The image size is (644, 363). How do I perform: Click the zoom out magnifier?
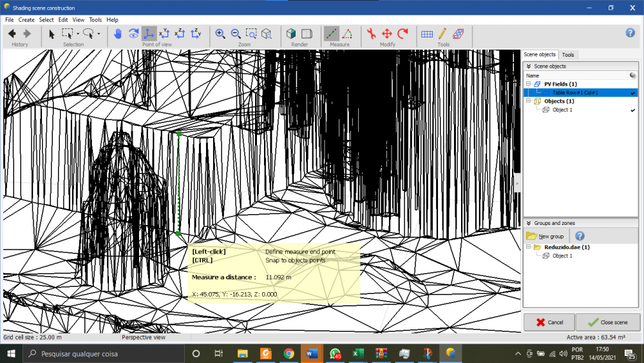(x=236, y=34)
